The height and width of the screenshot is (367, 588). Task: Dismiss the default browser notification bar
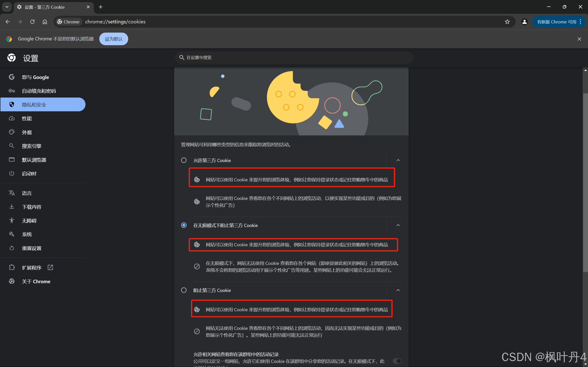579,39
